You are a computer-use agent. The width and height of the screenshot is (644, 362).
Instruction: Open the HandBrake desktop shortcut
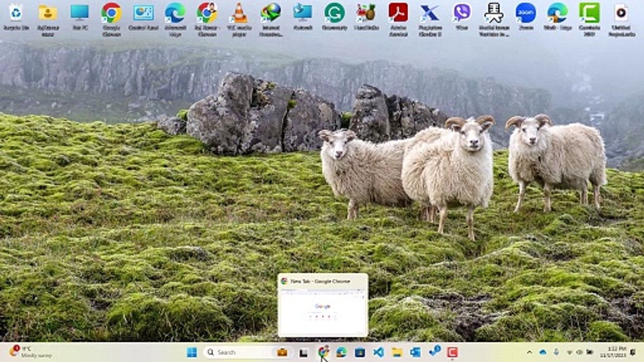(366, 18)
